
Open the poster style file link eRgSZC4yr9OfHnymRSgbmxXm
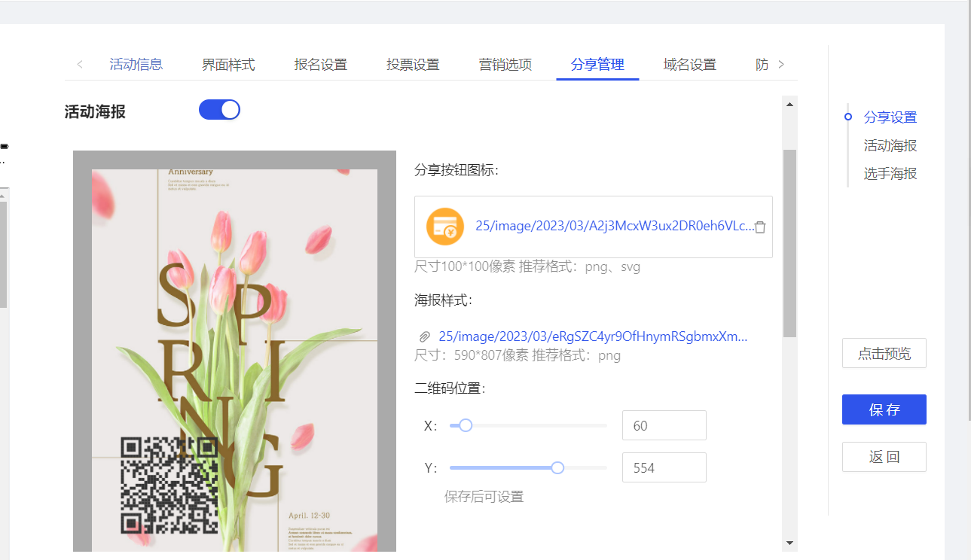point(594,336)
